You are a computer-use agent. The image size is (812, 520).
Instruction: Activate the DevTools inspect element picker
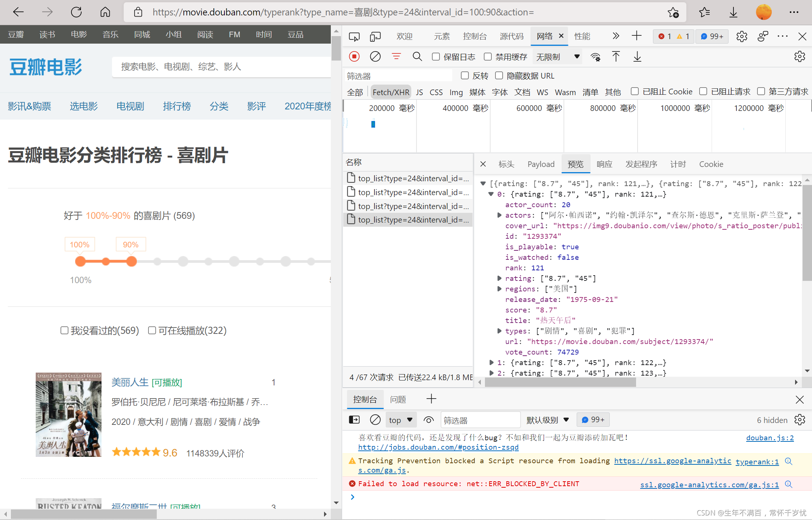[x=354, y=36]
